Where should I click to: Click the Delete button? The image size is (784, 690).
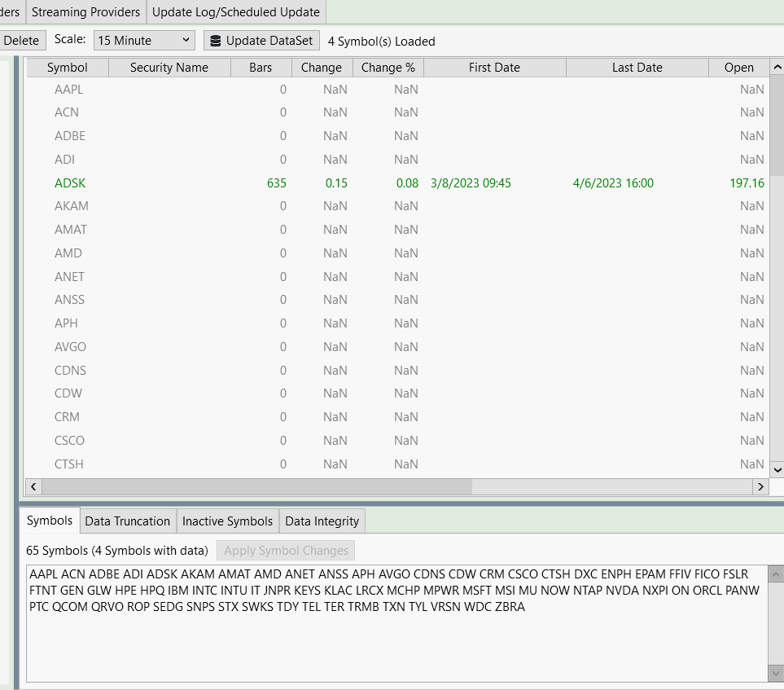coord(21,40)
